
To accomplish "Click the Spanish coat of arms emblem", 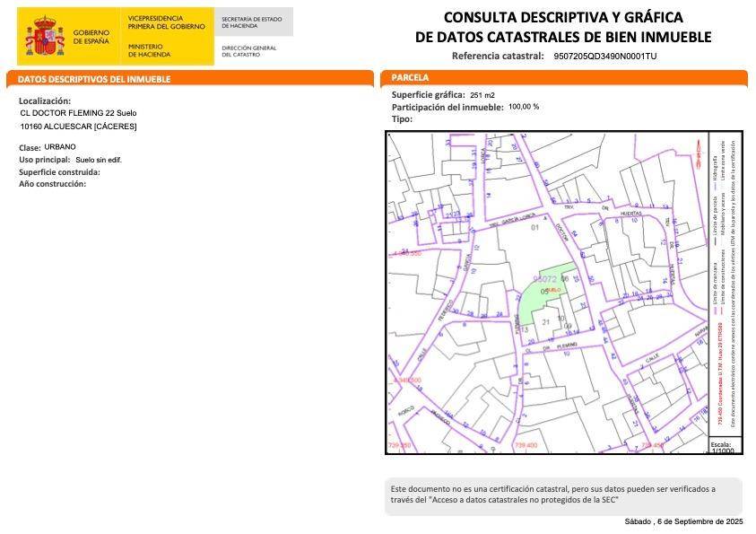I will click(x=44, y=36).
